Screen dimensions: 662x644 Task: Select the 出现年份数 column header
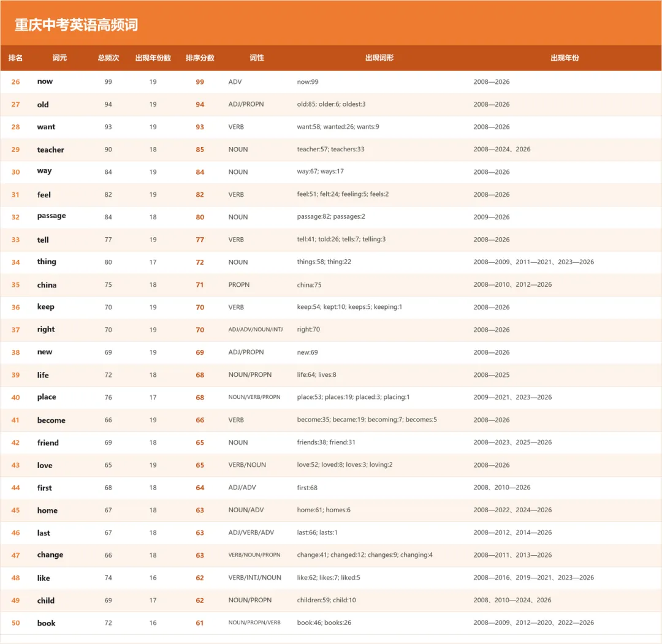point(153,58)
